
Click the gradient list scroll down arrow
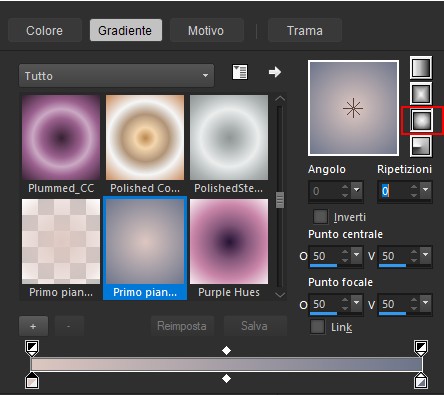pyautogui.click(x=280, y=295)
